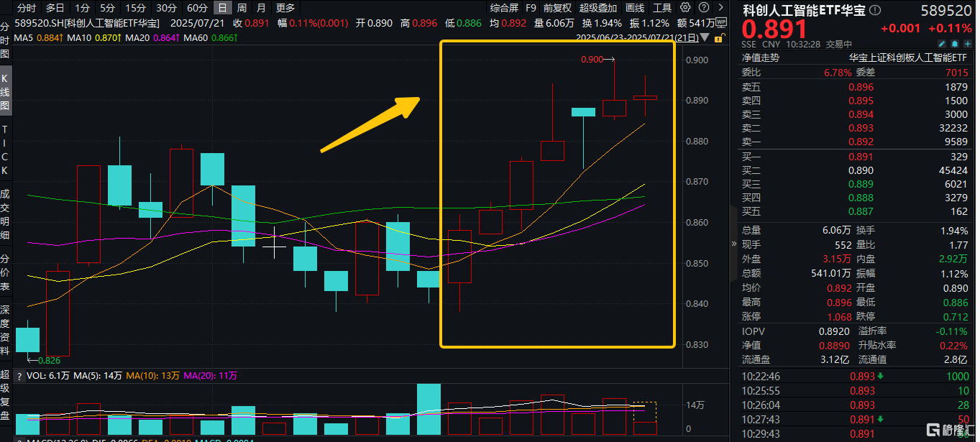Viewport: 980px width, 442px height.
Task: Click 换手 value 1.94%
Action: click(953, 231)
